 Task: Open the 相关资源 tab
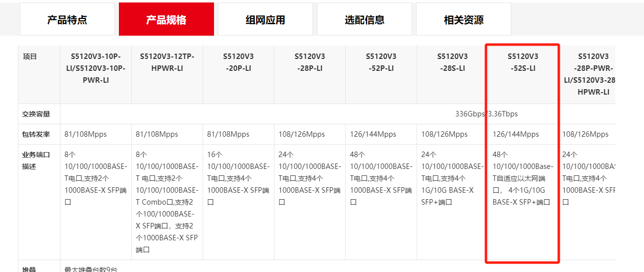[464, 19]
